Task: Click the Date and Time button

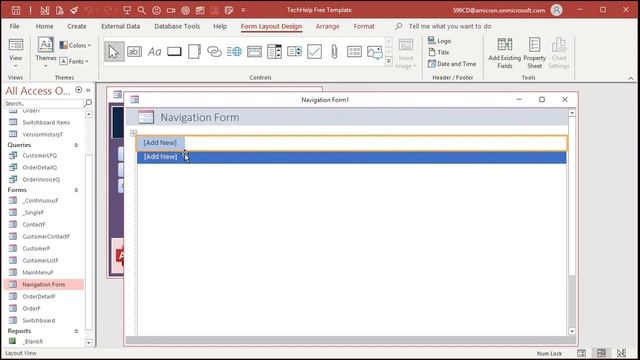Action: pos(452,64)
